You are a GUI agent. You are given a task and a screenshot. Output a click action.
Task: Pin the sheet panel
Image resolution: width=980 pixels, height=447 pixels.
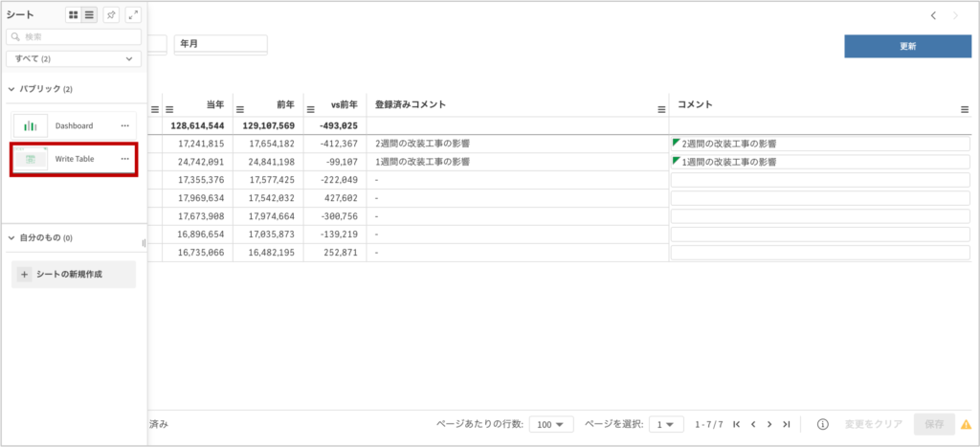pyautogui.click(x=112, y=15)
